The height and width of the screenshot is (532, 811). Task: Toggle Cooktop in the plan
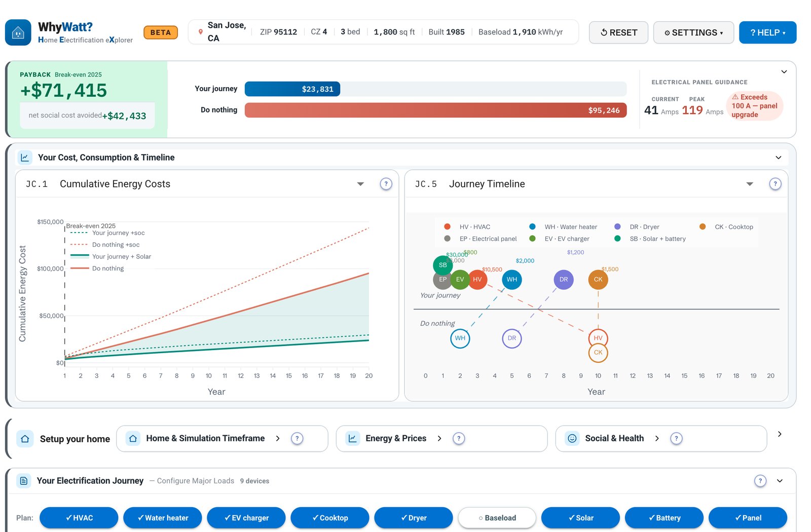pos(330,518)
